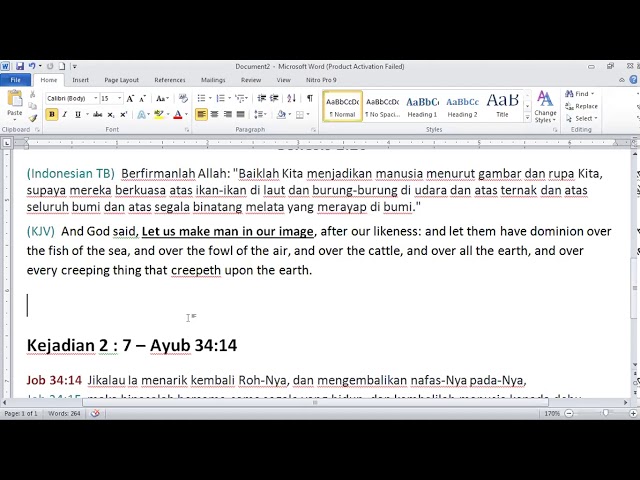The height and width of the screenshot is (480, 640).
Task: Open the font name dropdown Calibri (Body)
Action: click(x=96, y=98)
